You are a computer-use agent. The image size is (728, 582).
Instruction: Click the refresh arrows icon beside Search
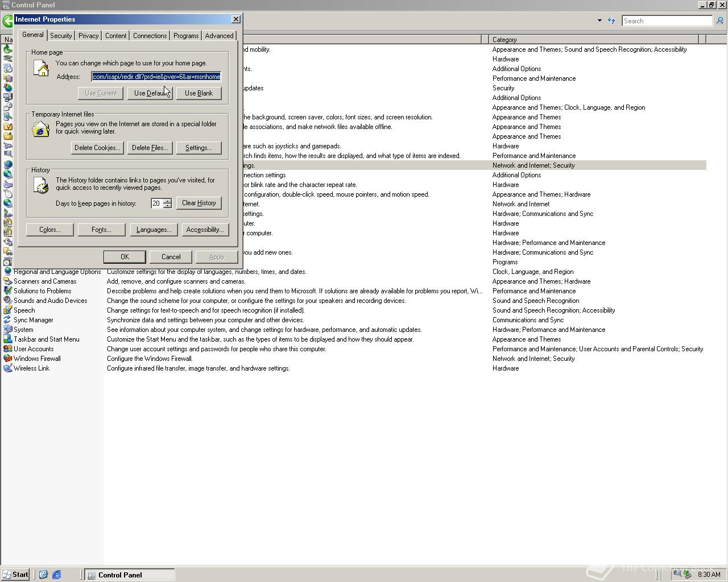[x=611, y=20]
